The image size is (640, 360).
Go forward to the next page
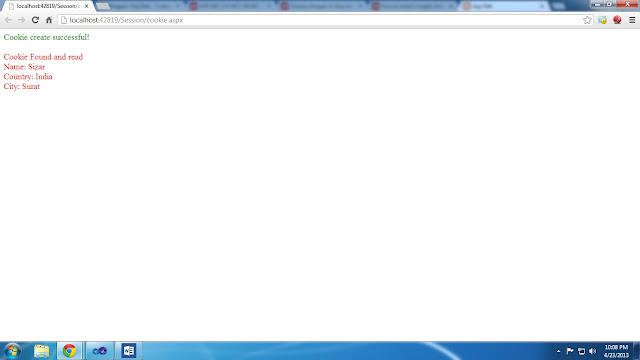(22, 20)
